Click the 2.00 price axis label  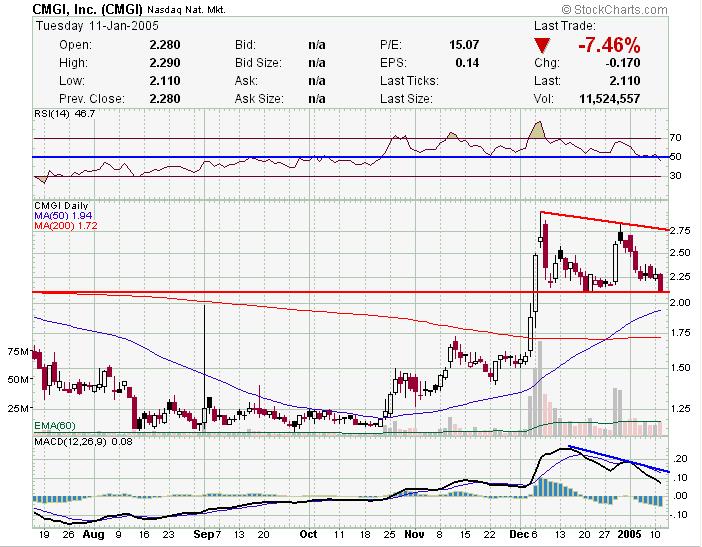[x=681, y=303]
